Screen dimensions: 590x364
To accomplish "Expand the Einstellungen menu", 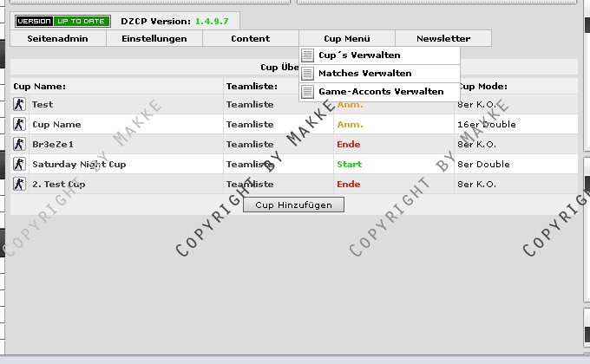I will tap(154, 38).
